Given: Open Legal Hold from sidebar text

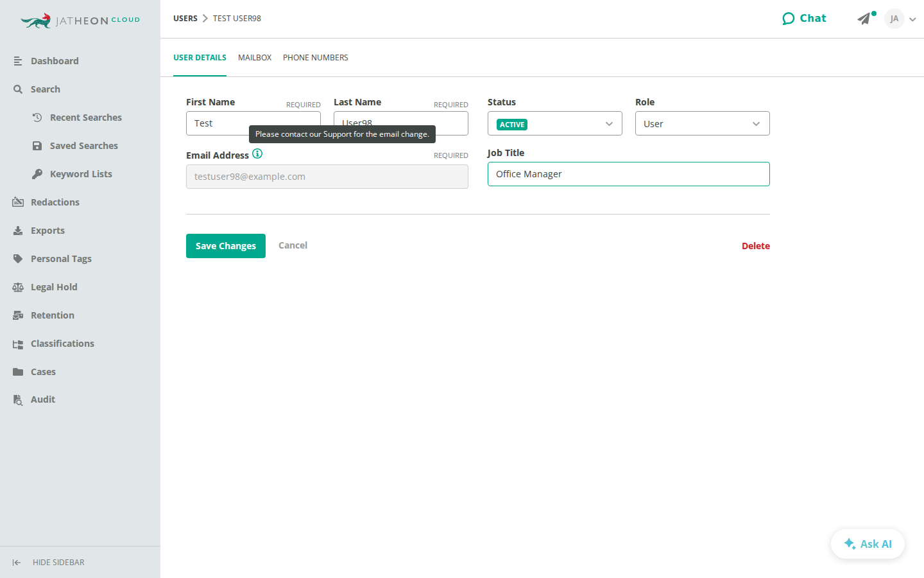Looking at the screenshot, I should [54, 287].
